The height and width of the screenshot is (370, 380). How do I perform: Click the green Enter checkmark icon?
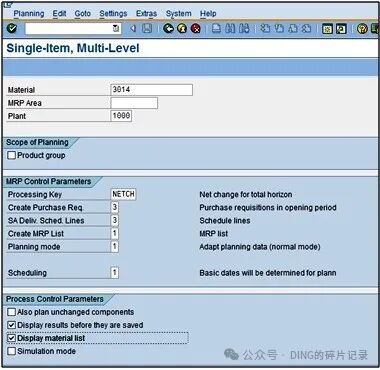click(x=12, y=28)
